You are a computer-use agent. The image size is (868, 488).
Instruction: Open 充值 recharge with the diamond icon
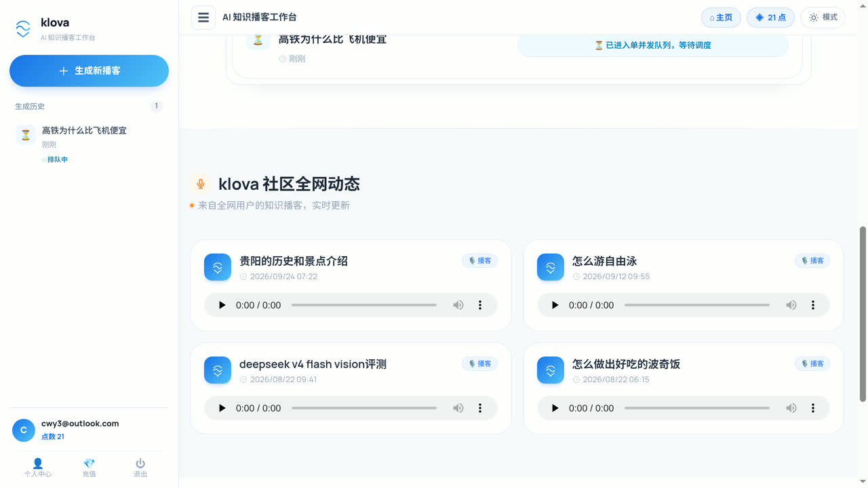click(89, 468)
